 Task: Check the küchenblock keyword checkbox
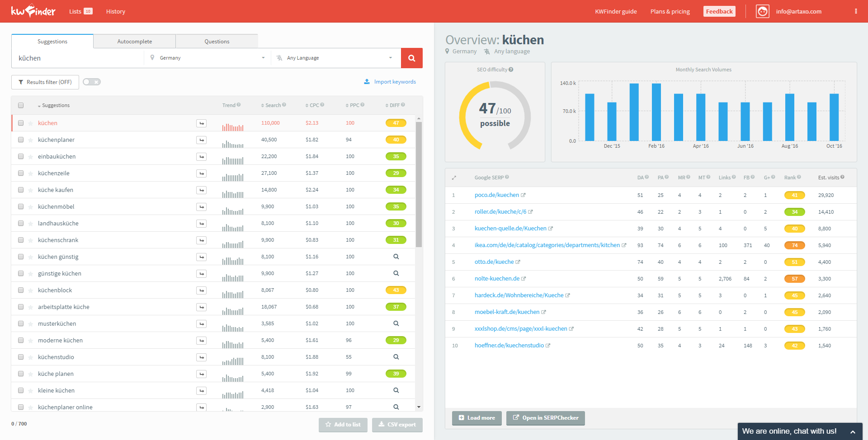click(21, 290)
